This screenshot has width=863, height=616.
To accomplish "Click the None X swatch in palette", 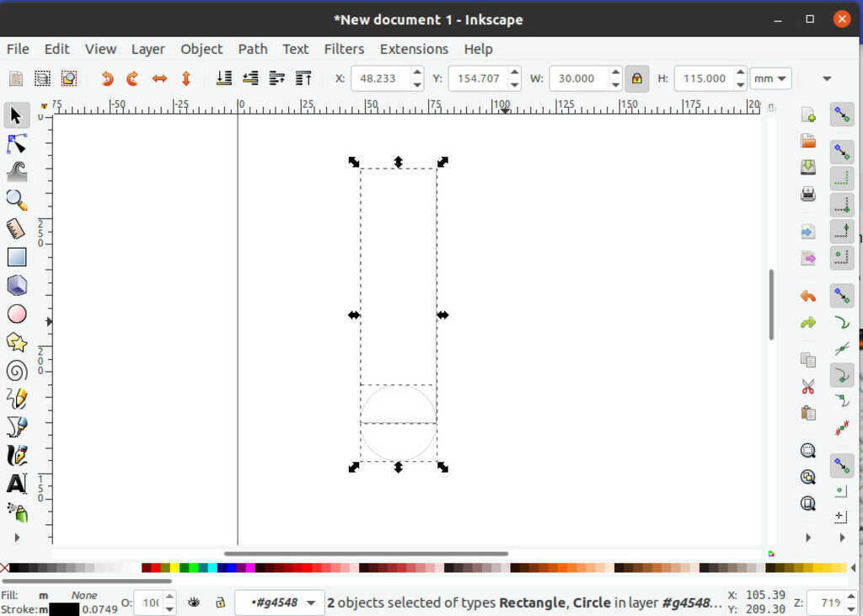I will pyautogui.click(x=4, y=568).
